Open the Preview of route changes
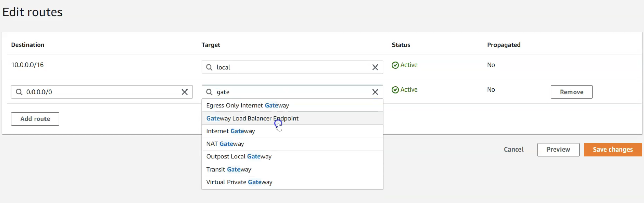 pyautogui.click(x=558, y=150)
